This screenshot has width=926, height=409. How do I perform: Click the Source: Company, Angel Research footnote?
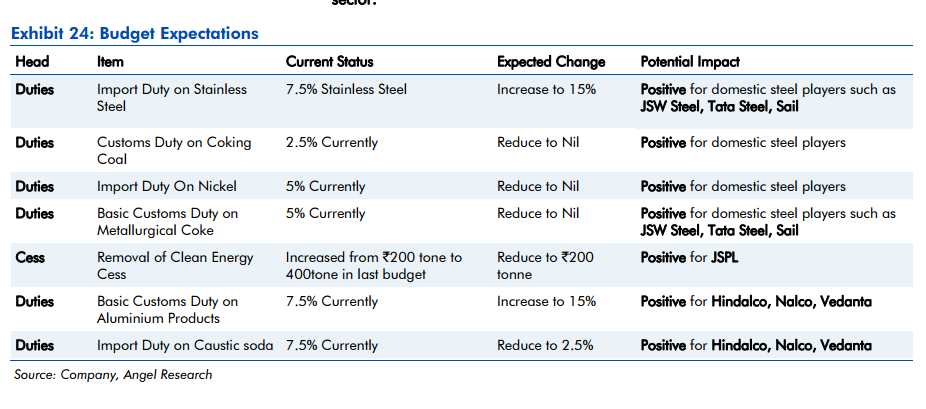(113, 375)
